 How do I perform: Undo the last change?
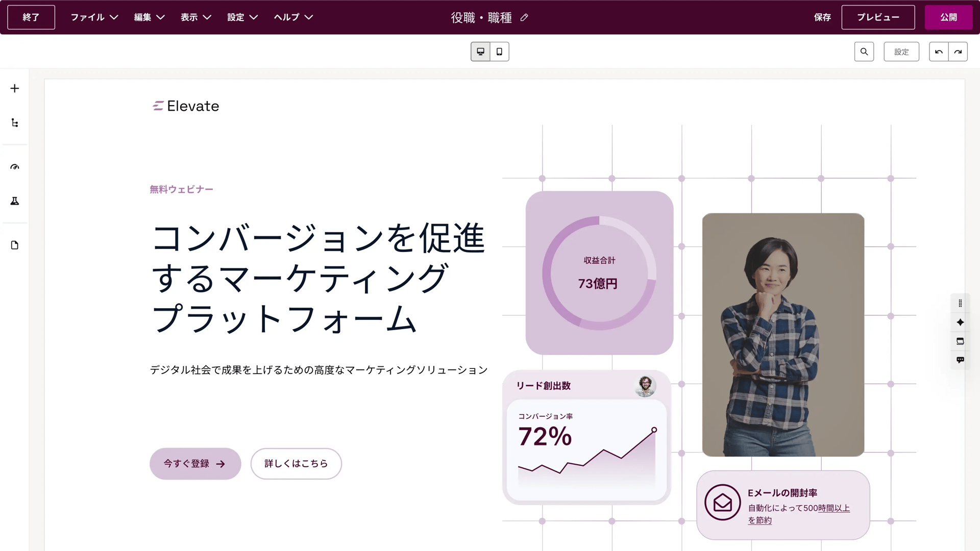point(939,52)
